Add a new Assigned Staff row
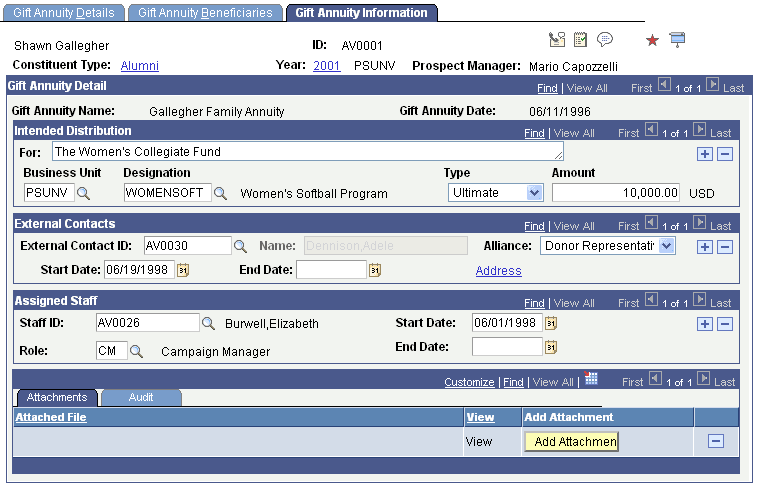 click(x=704, y=324)
